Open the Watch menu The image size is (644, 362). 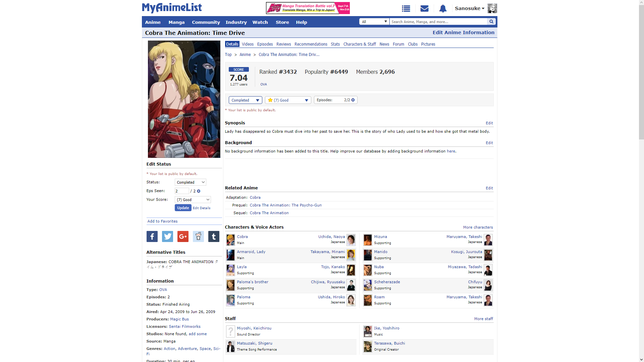260,22
